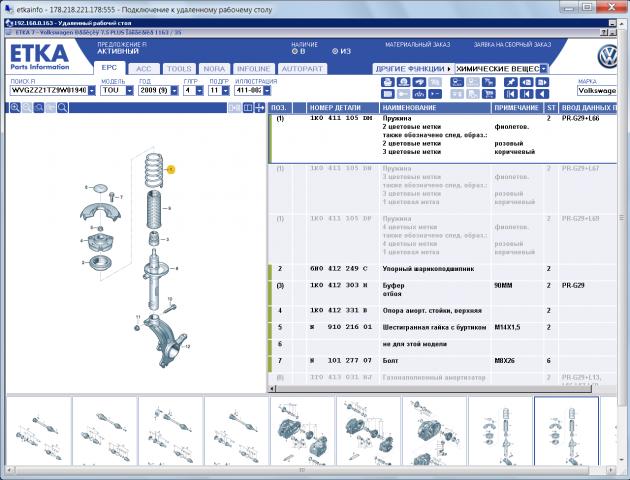Click the plain magnifier search icon

click(x=62, y=108)
